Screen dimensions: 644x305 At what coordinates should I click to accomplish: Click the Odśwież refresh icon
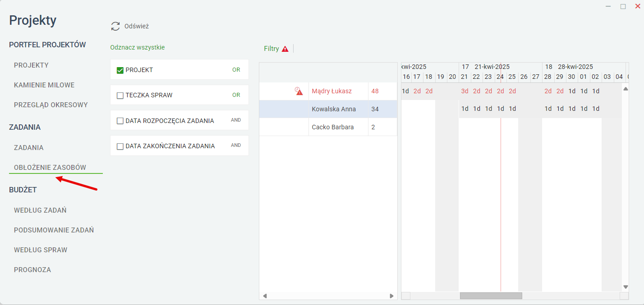[115, 26]
